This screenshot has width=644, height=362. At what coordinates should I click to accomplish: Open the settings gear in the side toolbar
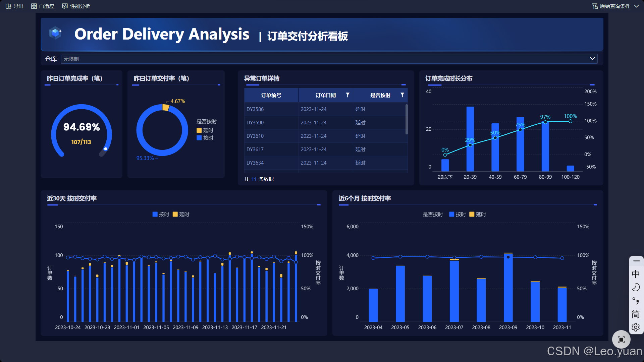click(636, 327)
